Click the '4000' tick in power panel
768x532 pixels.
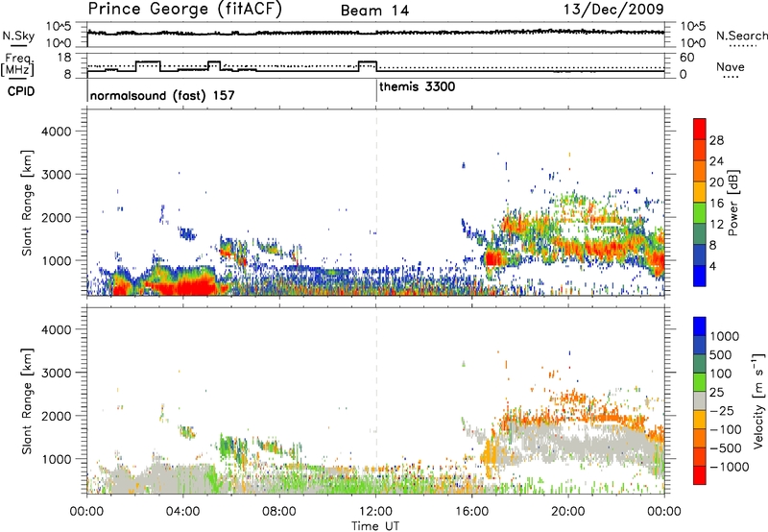57,132
